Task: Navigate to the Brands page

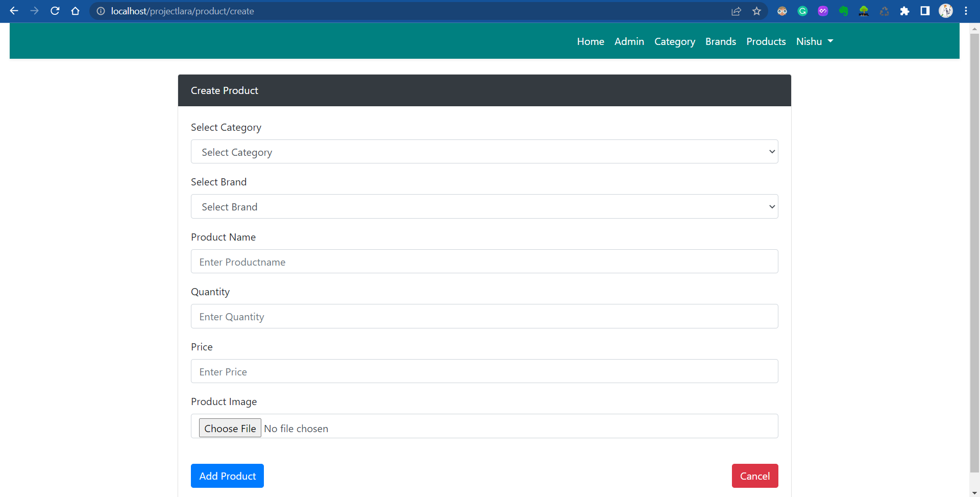Action: pyautogui.click(x=720, y=41)
